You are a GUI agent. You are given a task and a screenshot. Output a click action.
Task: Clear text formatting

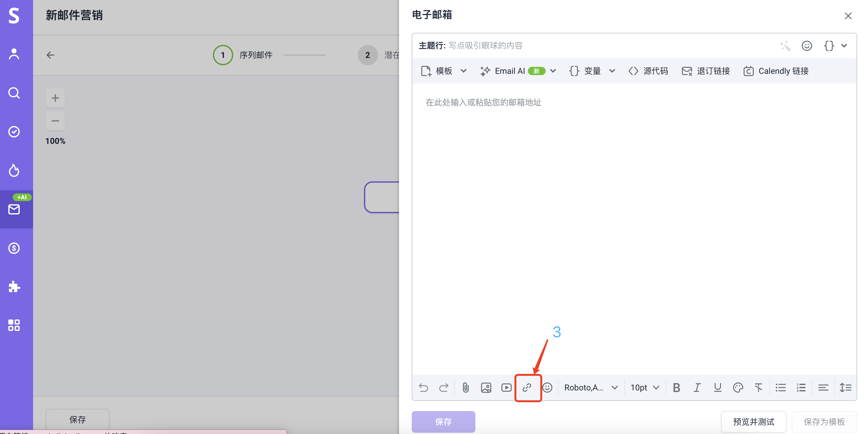758,388
